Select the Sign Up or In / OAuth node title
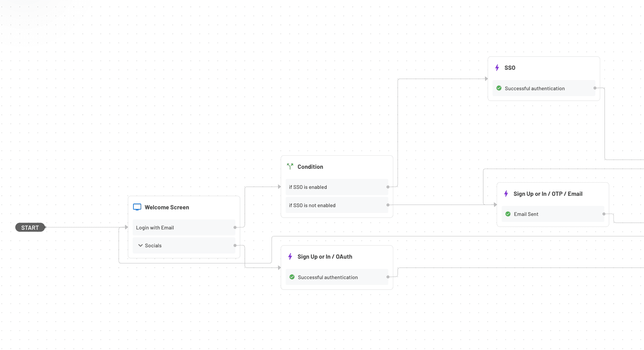 point(325,256)
